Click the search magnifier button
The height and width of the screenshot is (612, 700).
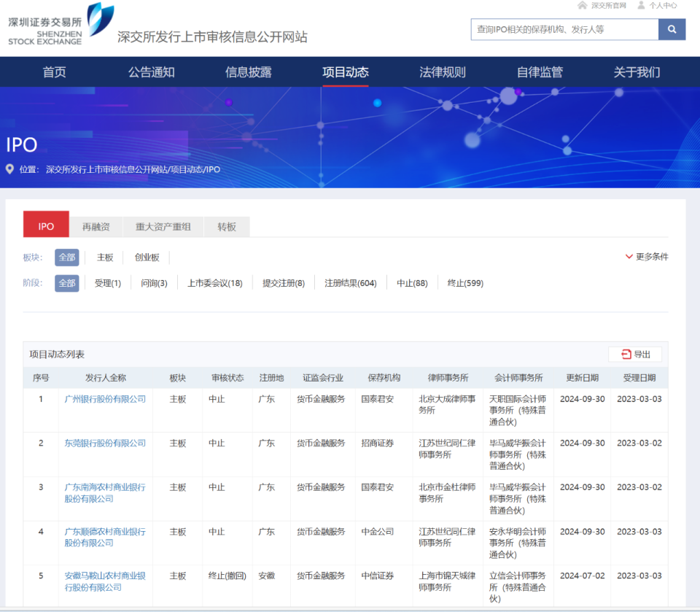(672, 29)
